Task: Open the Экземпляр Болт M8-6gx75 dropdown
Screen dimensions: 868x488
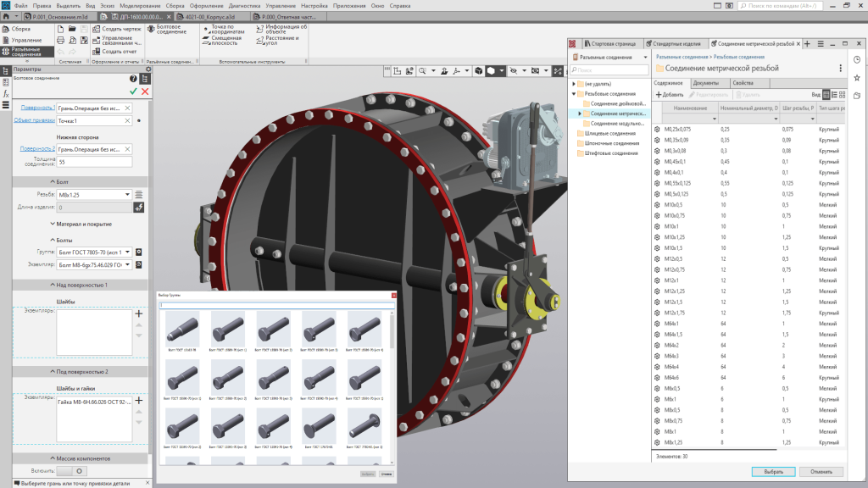Action: click(127, 264)
